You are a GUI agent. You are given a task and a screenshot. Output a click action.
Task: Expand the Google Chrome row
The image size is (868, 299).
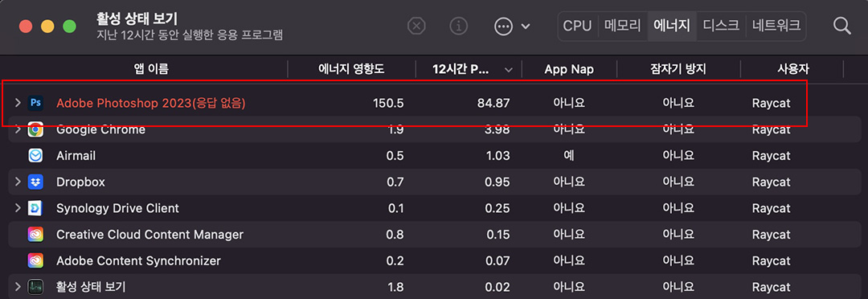click(x=18, y=129)
